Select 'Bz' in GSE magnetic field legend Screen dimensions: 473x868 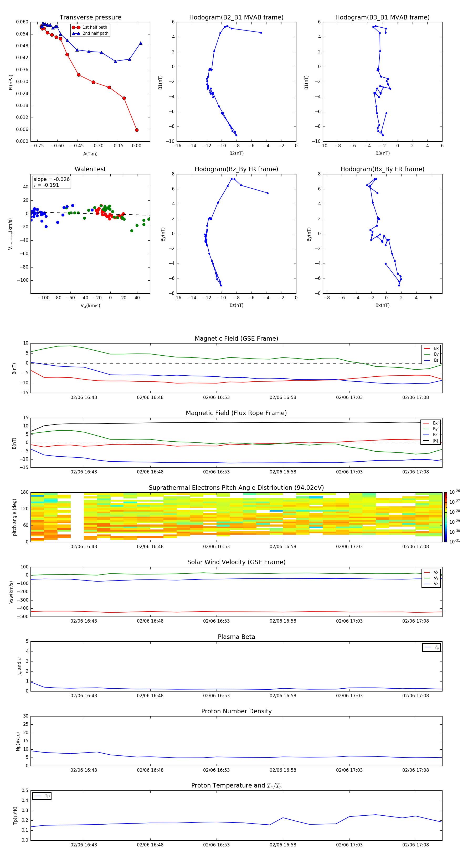pyautogui.click(x=431, y=360)
